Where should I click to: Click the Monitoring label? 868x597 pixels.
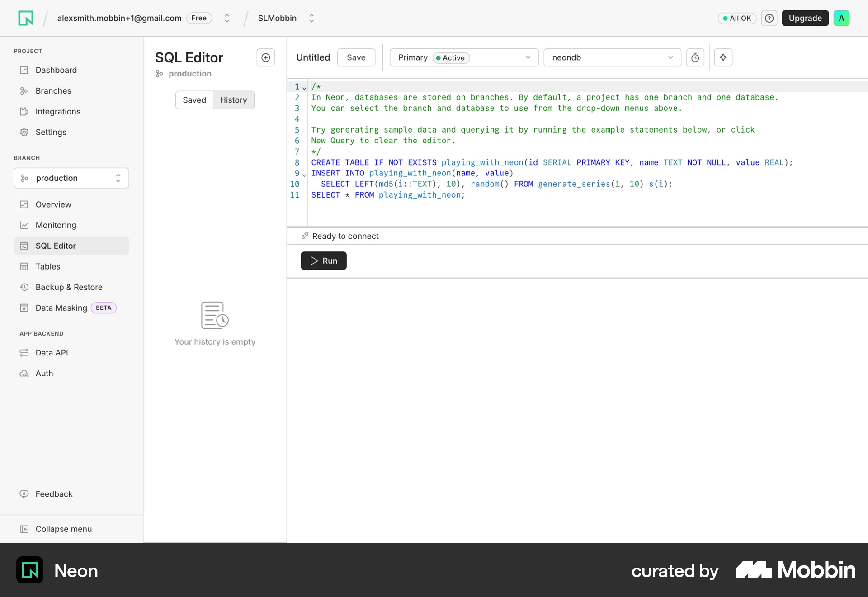(56, 225)
